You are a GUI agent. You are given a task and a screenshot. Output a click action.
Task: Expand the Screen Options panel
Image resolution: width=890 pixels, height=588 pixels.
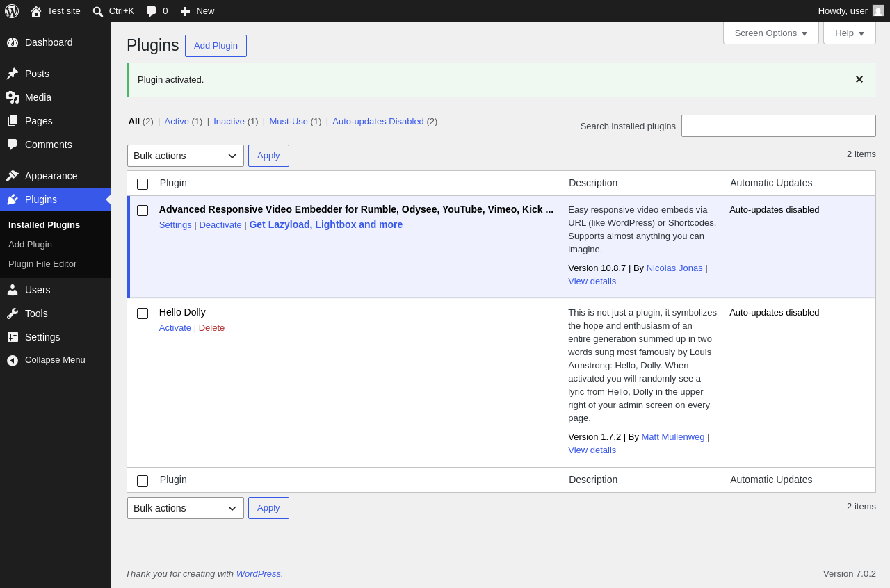(x=771, y=33)
